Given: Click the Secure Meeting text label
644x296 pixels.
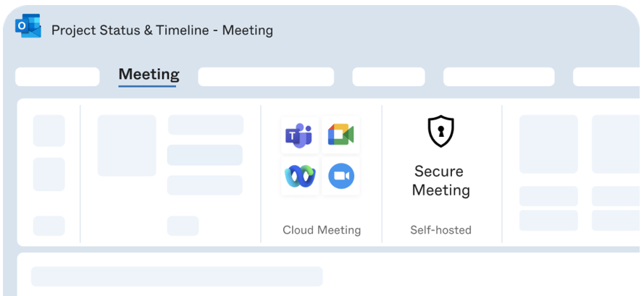Looking at the screenshot, I should (x=440, y=181).
